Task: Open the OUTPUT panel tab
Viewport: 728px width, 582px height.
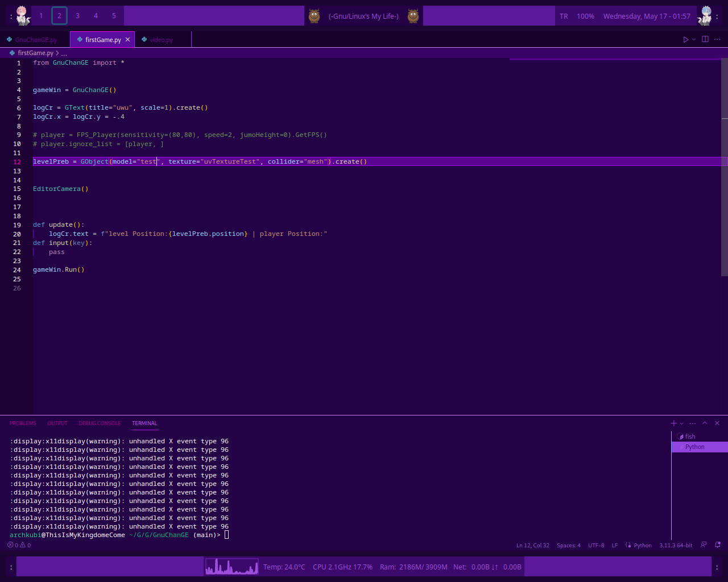Action: tap(57, 423)
